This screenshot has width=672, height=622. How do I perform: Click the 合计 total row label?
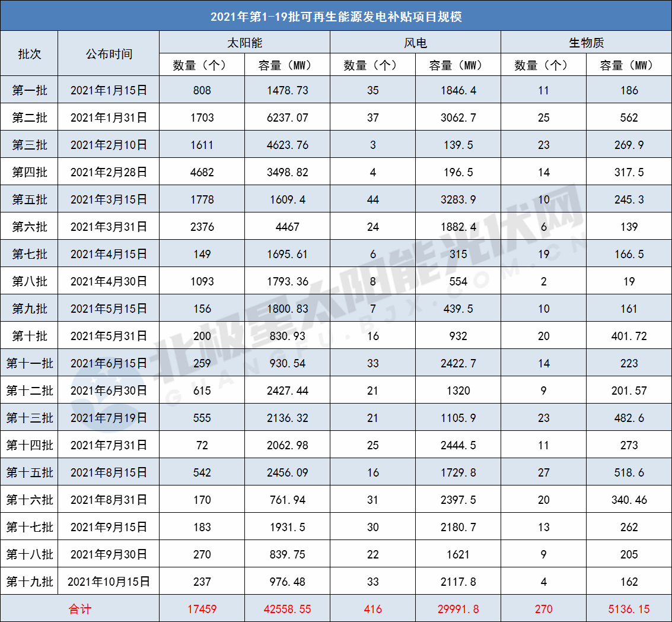point(79,608)
